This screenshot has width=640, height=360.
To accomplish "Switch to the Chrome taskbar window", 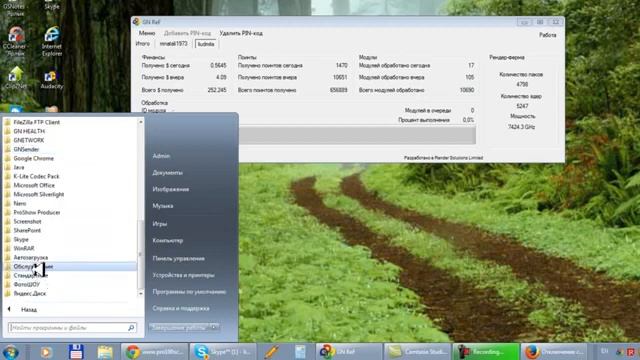I will coord(155,352).
